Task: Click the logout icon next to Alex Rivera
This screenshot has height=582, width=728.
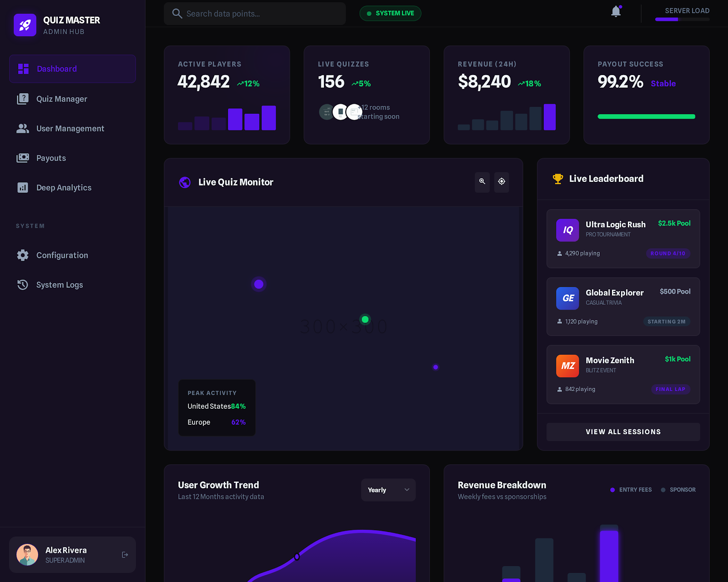Action: [x=124, y=554]
